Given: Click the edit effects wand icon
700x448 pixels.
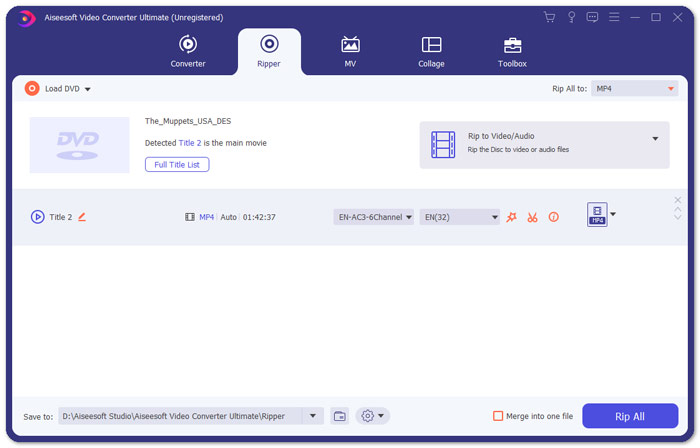Looking at the screenshot, I should (x=511, y=217).
